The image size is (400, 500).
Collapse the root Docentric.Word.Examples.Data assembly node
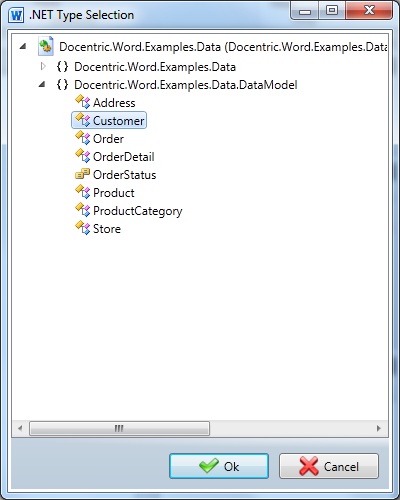23,46
